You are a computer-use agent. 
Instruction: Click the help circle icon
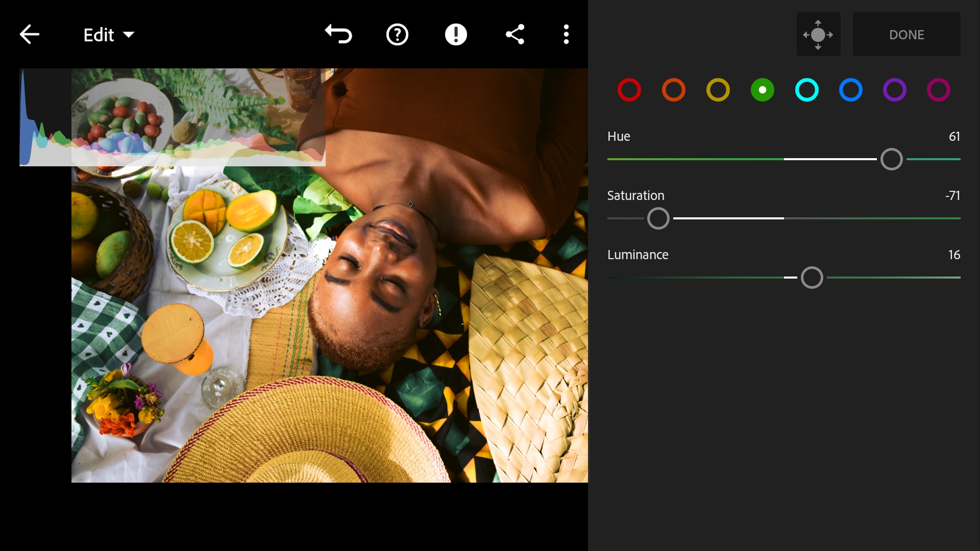tap(397, 34)
